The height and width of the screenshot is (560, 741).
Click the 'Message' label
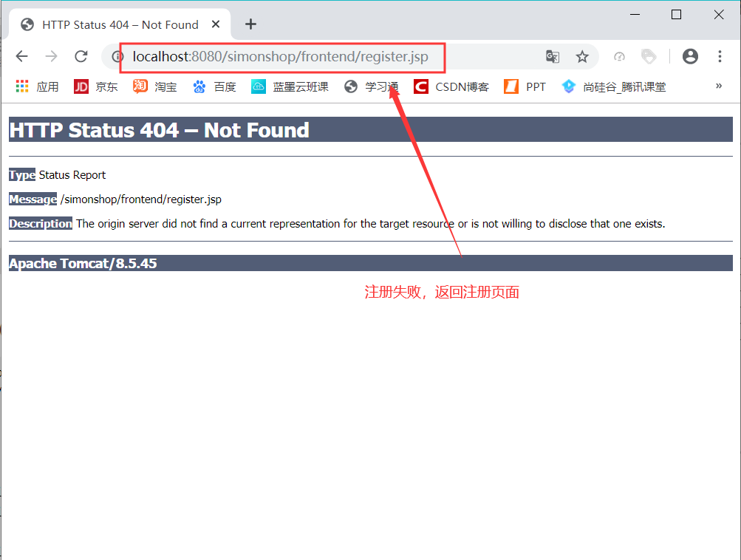[x=33, y=199]
